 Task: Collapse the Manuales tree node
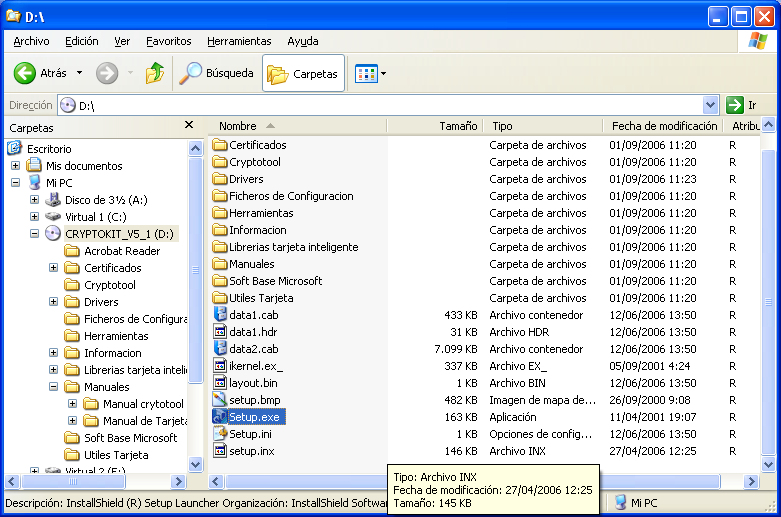point(54,387)
